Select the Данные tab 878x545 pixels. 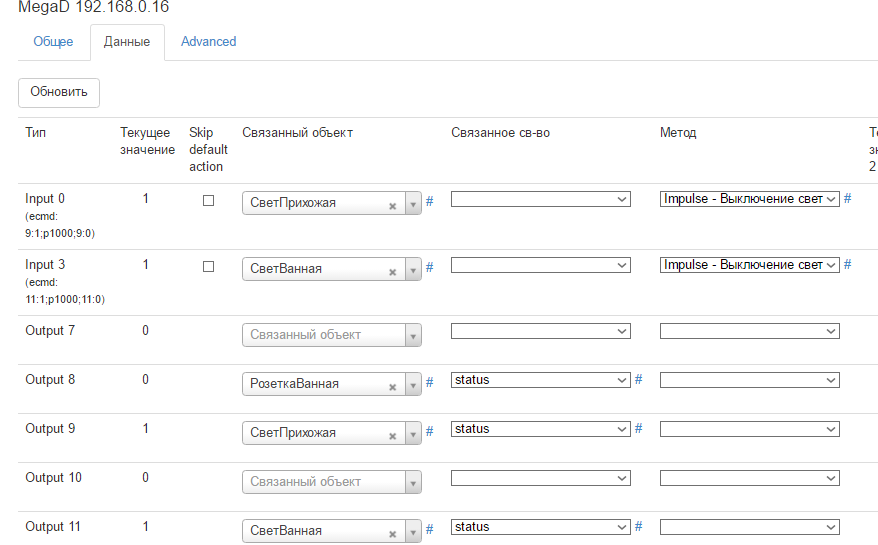(127, 42)
